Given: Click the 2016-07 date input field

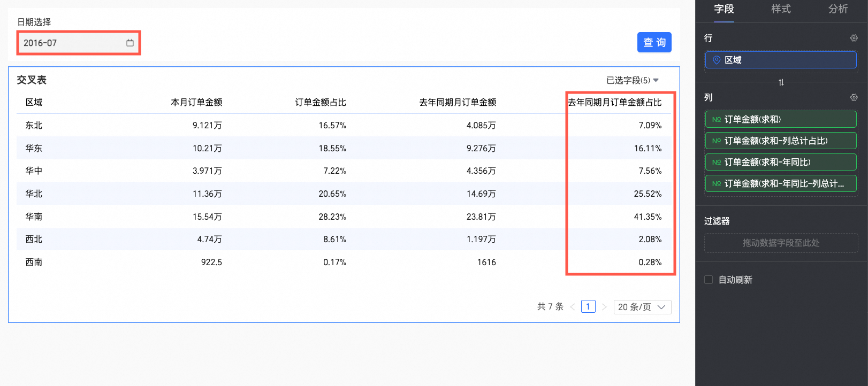Looking at the screenshot, I should [79, 43].
